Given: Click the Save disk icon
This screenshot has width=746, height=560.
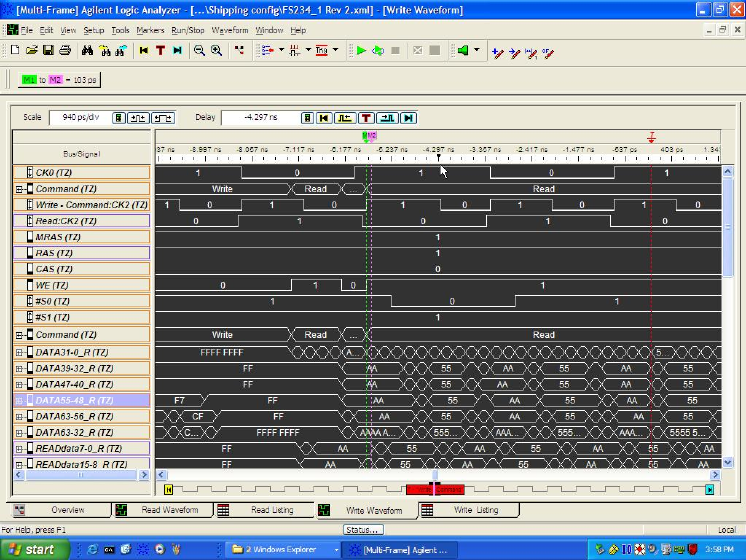Looking at the screenshot, I should [x=48, y=50].
